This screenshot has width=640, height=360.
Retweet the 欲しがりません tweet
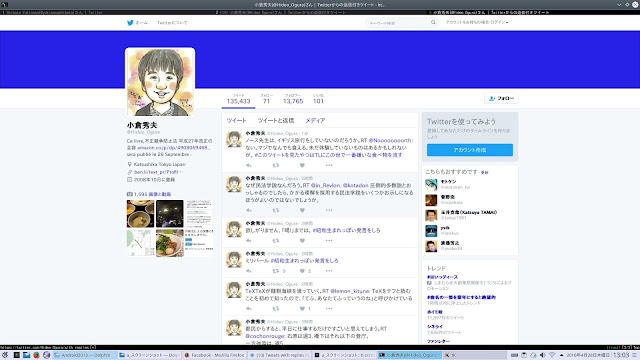(x=276, y=240)
